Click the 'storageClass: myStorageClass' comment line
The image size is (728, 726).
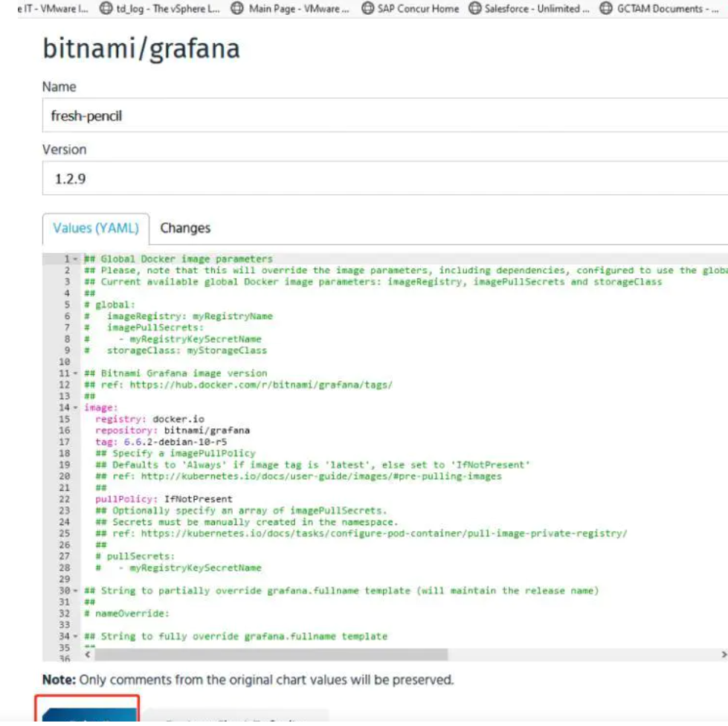175,350
